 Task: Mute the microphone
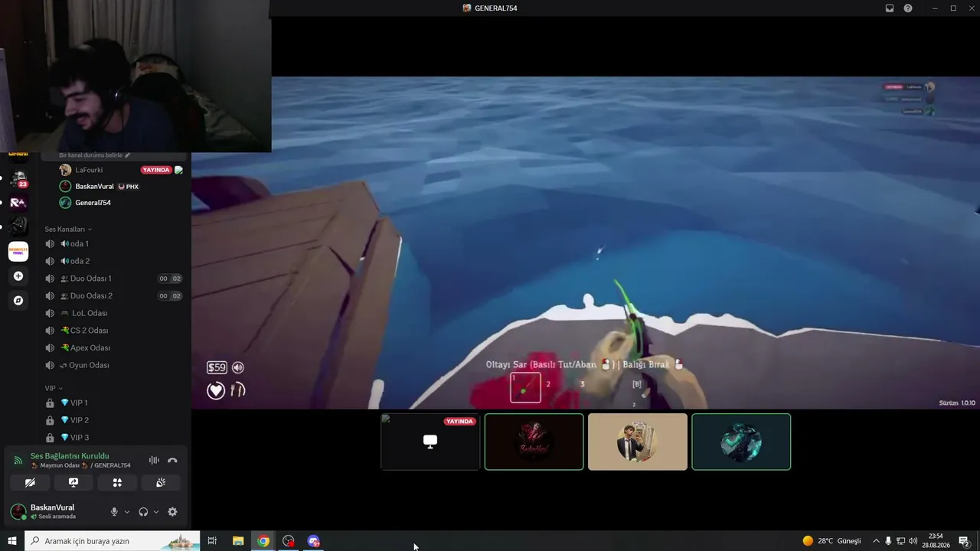tap(114, 512)
